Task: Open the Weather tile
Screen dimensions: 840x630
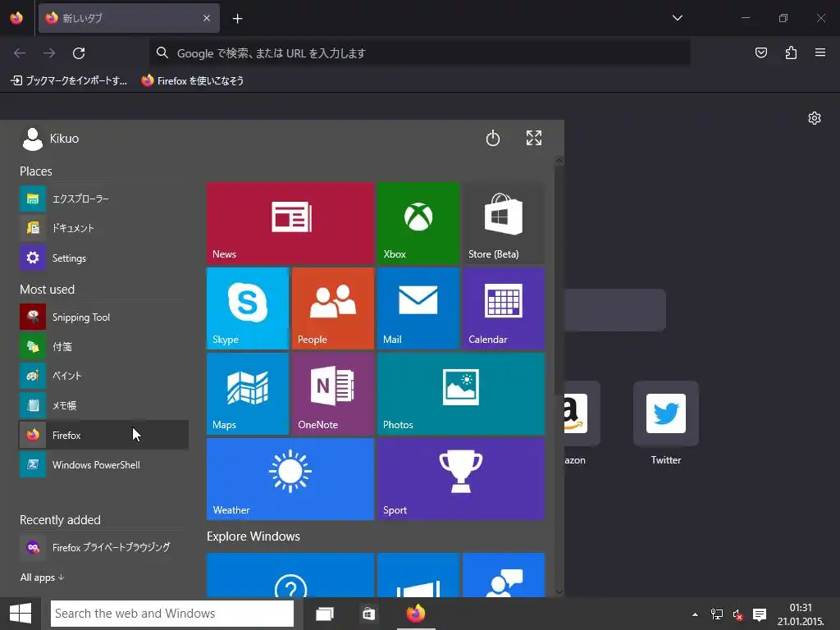Action: [290, 479]
